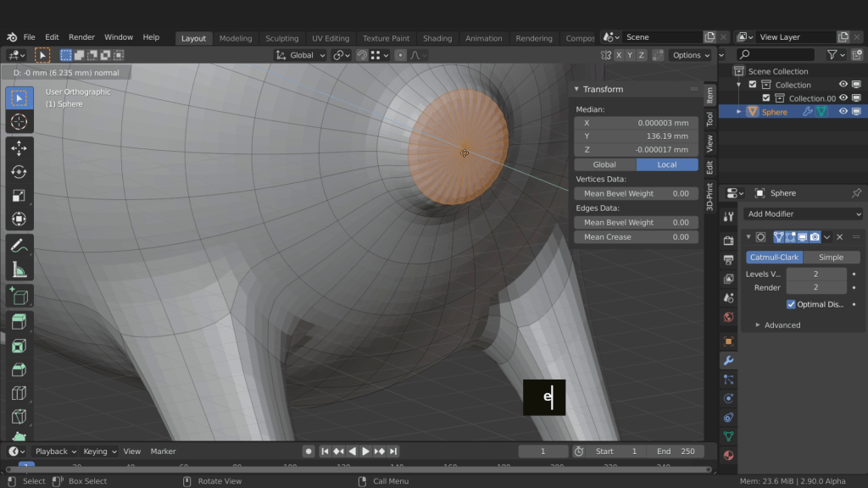Set transform panel to Global
868x488 pixels.
(604, 164)
